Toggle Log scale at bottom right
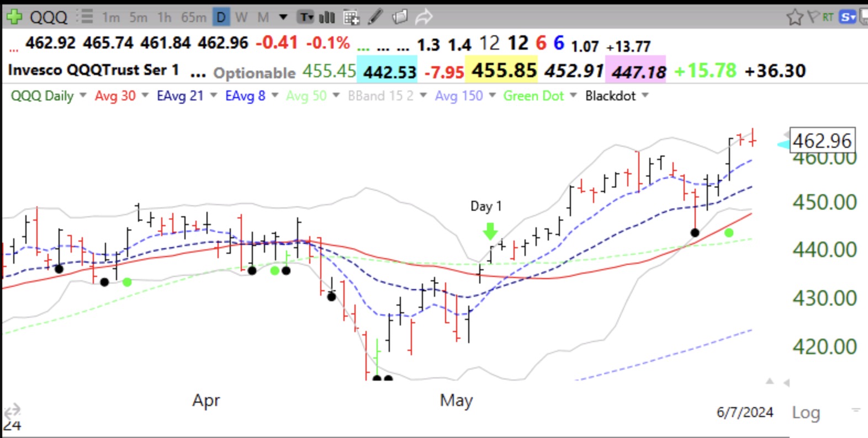Screen dimensions: 868x438 (806, 413)
